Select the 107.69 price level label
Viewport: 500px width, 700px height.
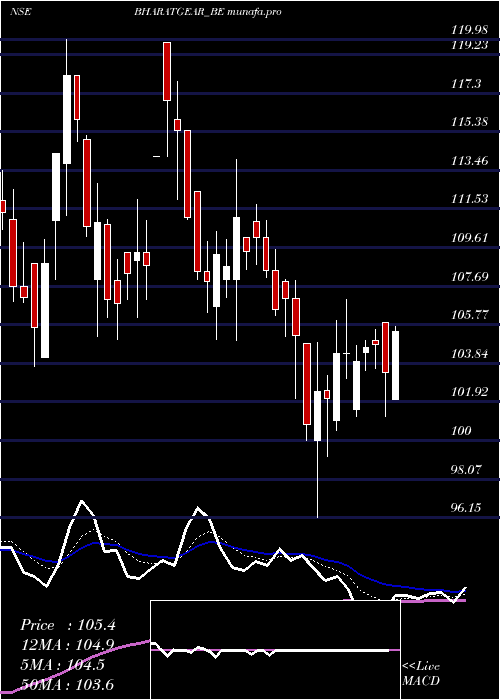coord(469,276)
